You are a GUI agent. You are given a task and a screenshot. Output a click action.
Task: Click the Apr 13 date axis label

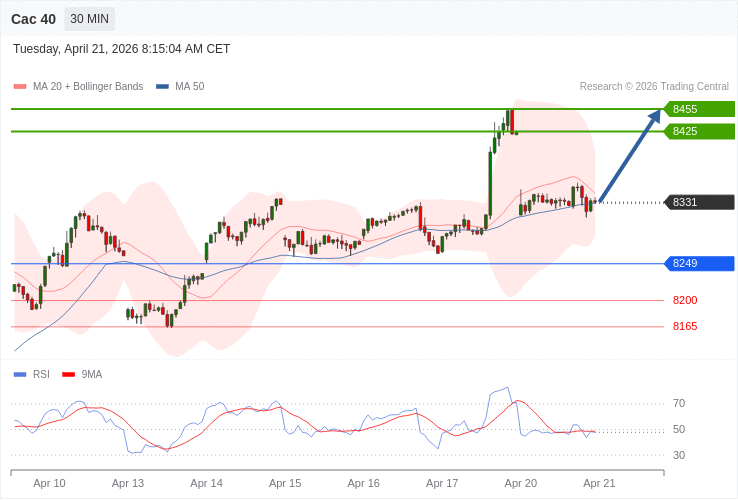pos(128,483)
